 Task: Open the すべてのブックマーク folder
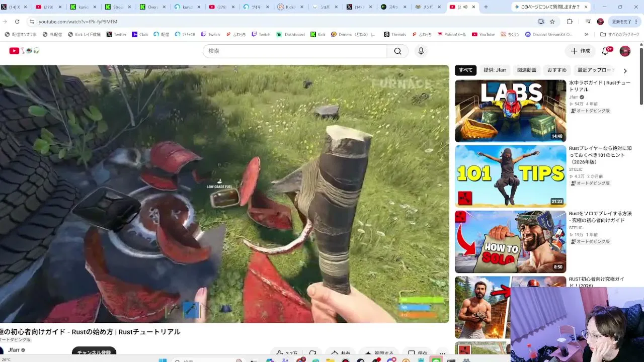point(620,35)
